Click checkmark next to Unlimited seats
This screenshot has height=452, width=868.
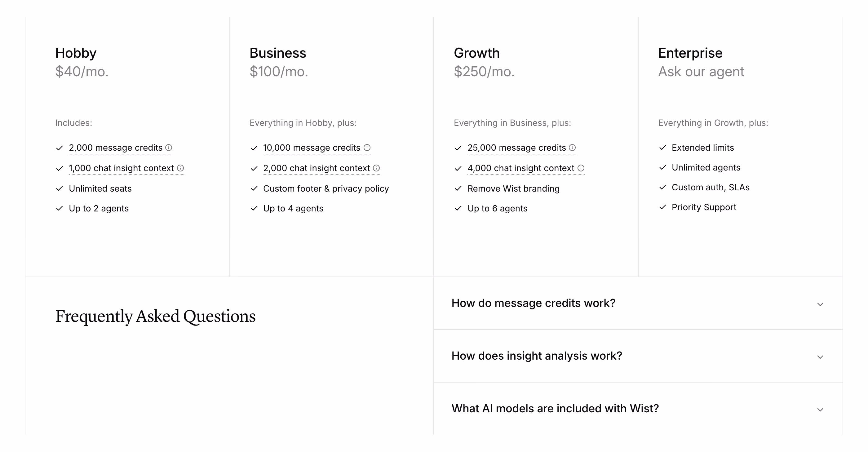[60, 188]
